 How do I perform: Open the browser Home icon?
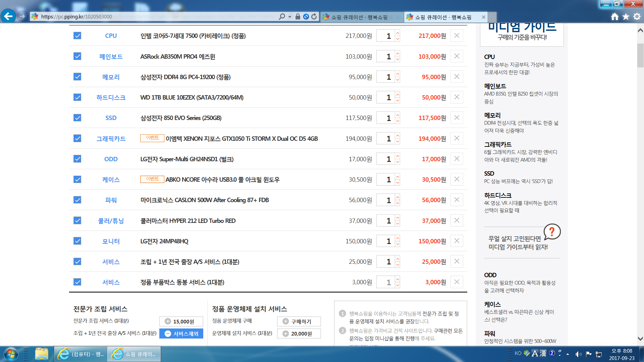tap(614, 16)
